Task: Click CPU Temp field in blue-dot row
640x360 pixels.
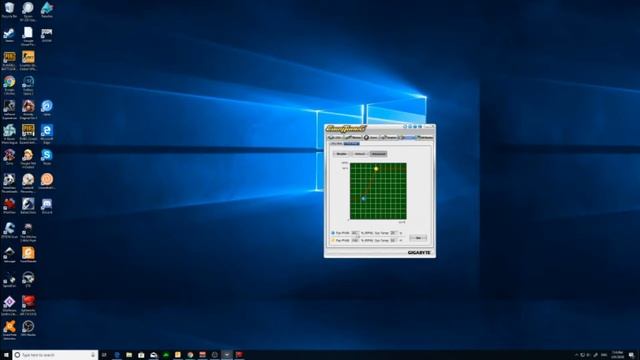Action: pos(393,233)
